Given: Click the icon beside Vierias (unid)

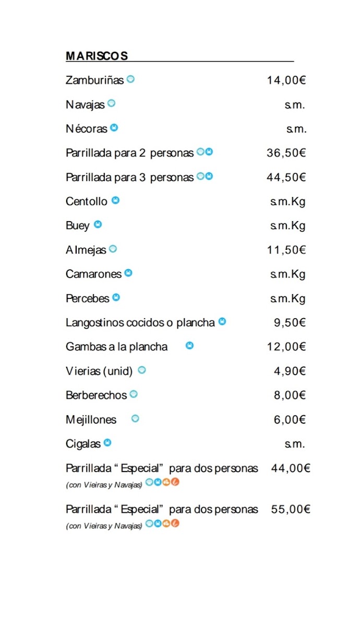Looking at the screenshot, I should pos(141,370).
